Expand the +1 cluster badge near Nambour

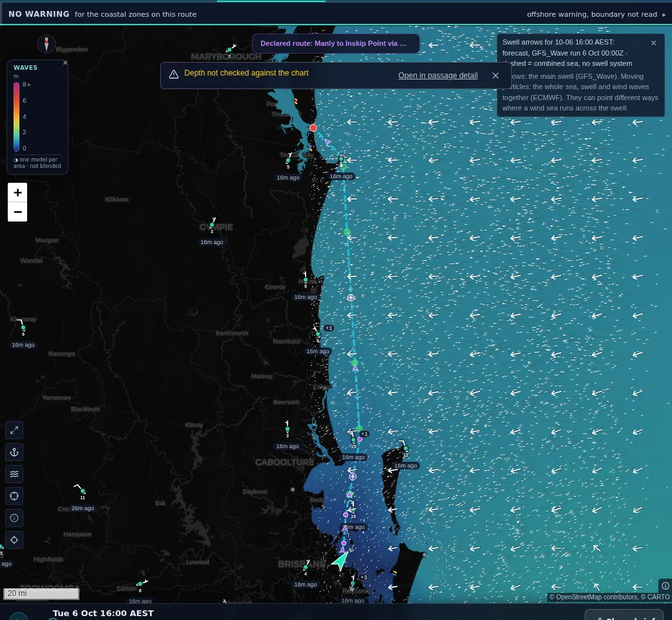tap(329, 328)
